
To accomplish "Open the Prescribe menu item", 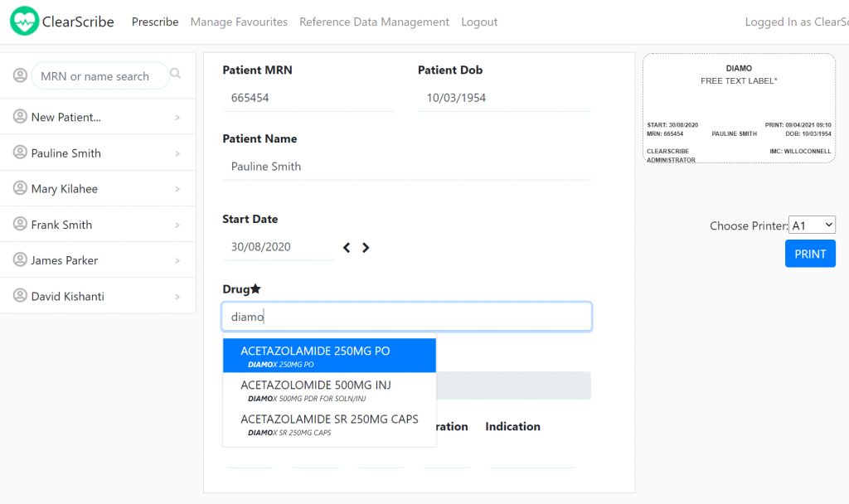I will (155, 22).
